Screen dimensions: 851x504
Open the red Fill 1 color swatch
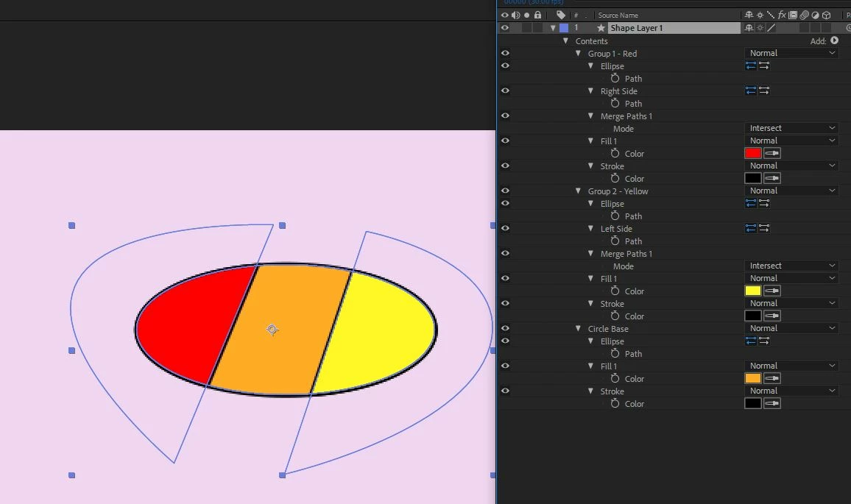click(753, 153)
